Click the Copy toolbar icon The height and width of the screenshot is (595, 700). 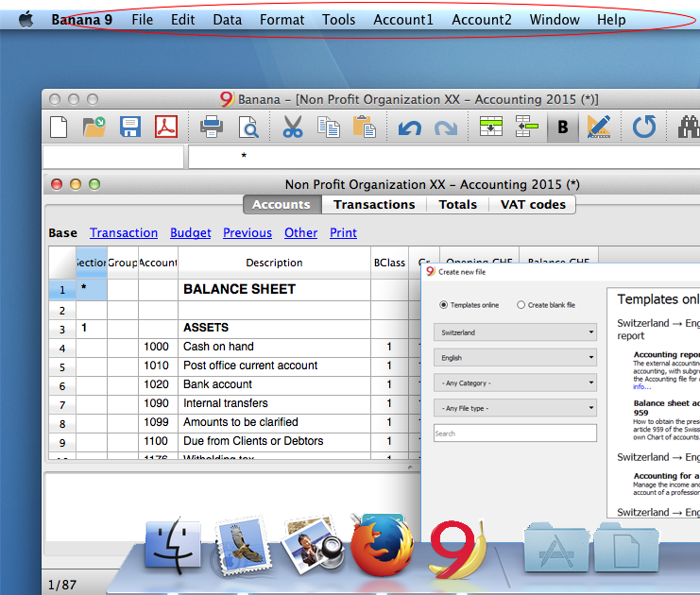coord(329,127)
